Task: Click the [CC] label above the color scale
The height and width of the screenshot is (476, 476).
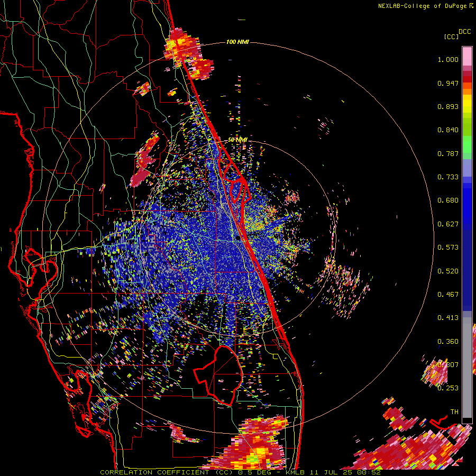Action: (x=451, y=36)
